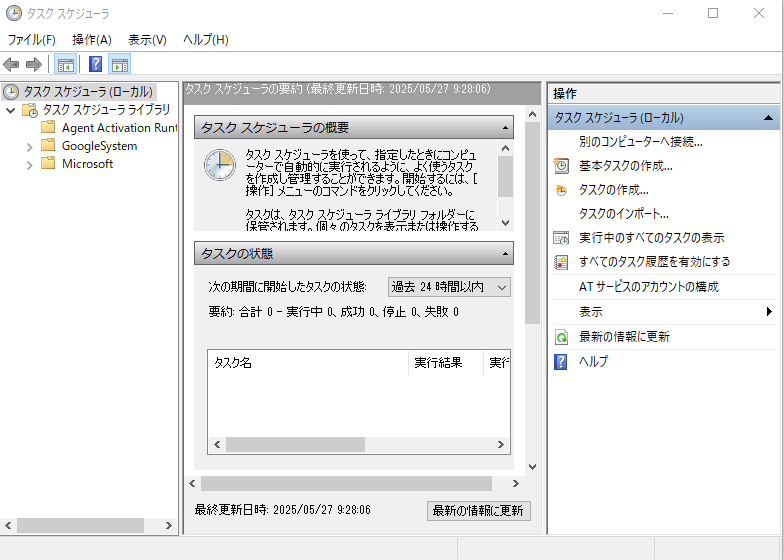Open the 操作(A) menu
This screenshot has width=784, height=560.
point(92,39)
